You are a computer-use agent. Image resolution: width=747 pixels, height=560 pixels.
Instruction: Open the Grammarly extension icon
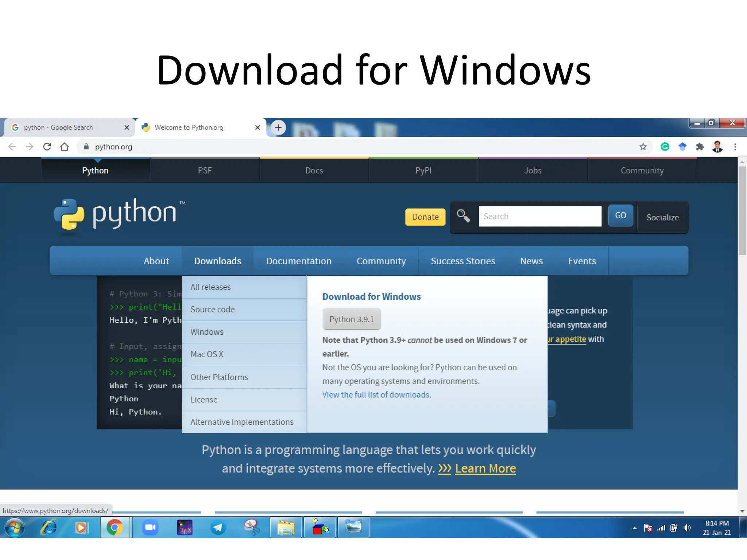coord(665,147)
